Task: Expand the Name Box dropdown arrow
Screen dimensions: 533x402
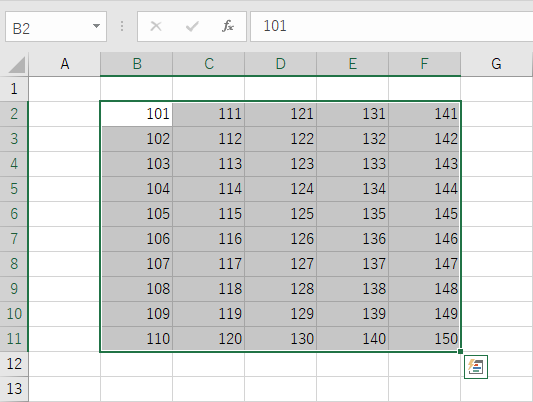Action: pos(97,26)
